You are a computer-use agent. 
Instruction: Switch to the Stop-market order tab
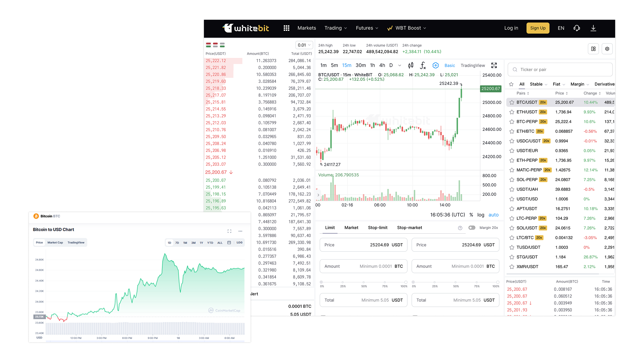click(x=410, y=228)
